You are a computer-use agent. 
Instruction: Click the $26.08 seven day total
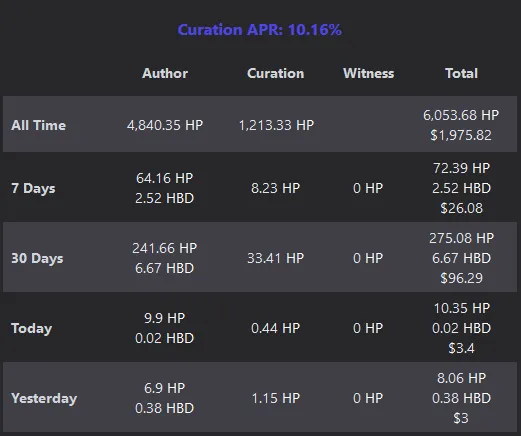coord(461,208)
